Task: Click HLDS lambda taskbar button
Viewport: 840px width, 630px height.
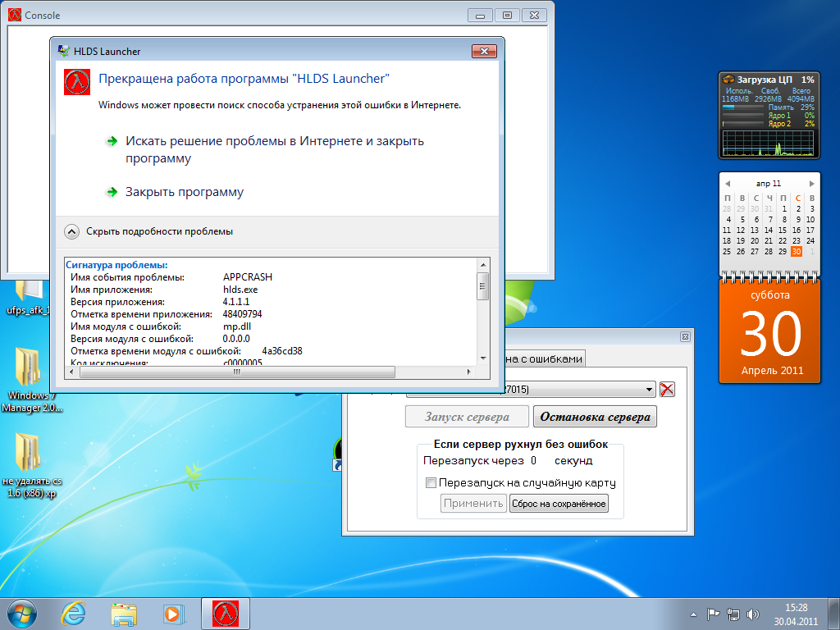Action: click(x=226, y=614)
